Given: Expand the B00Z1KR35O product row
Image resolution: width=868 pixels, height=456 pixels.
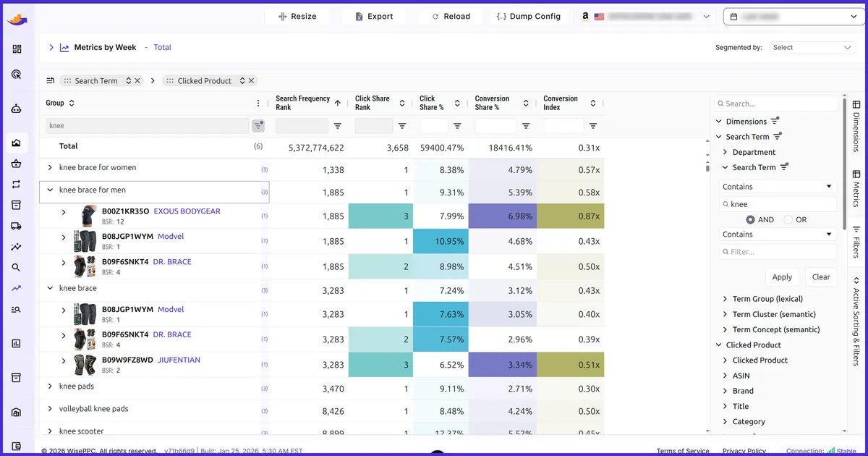Looking at the screenshot, I should coord(64,213).
